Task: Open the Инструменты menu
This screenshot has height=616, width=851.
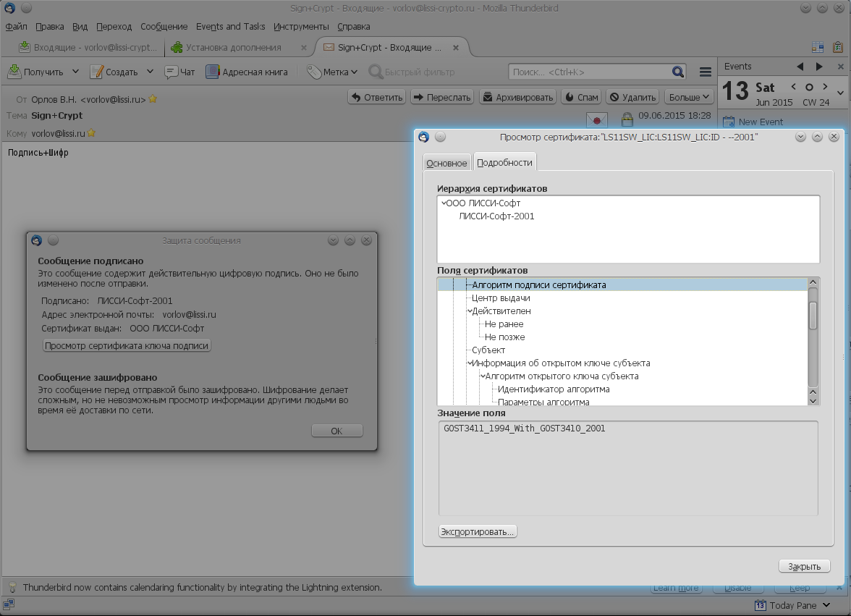Action: tap(301, 27)
